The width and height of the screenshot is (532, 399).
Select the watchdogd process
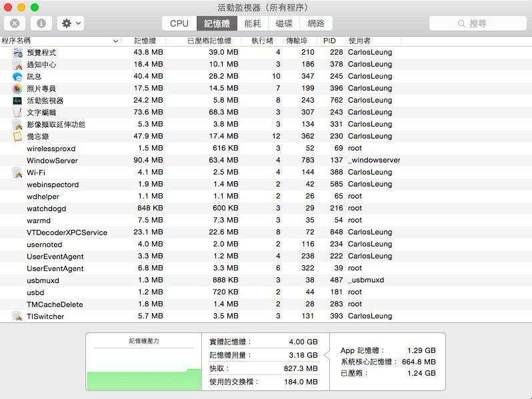tap(266, 208)
